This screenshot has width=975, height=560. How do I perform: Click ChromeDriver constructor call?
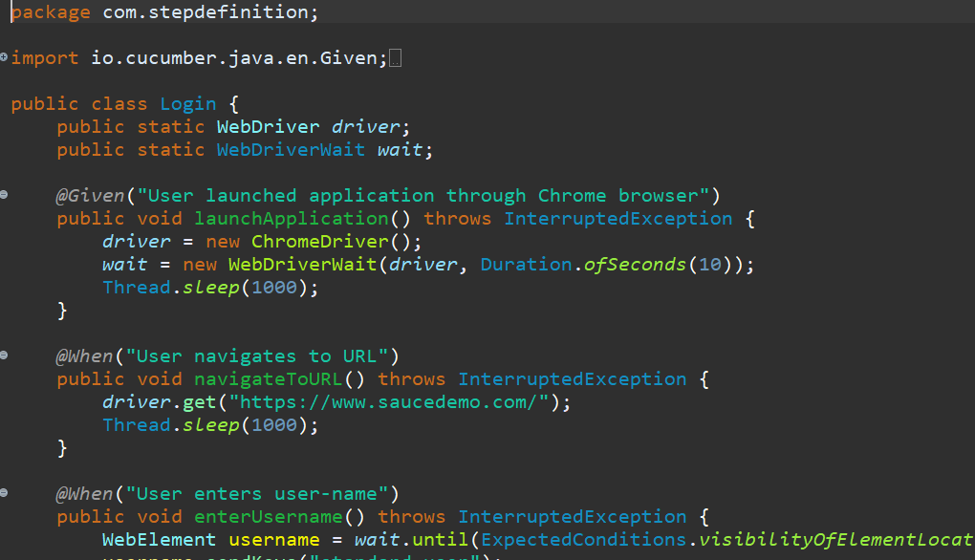[319, 242]
